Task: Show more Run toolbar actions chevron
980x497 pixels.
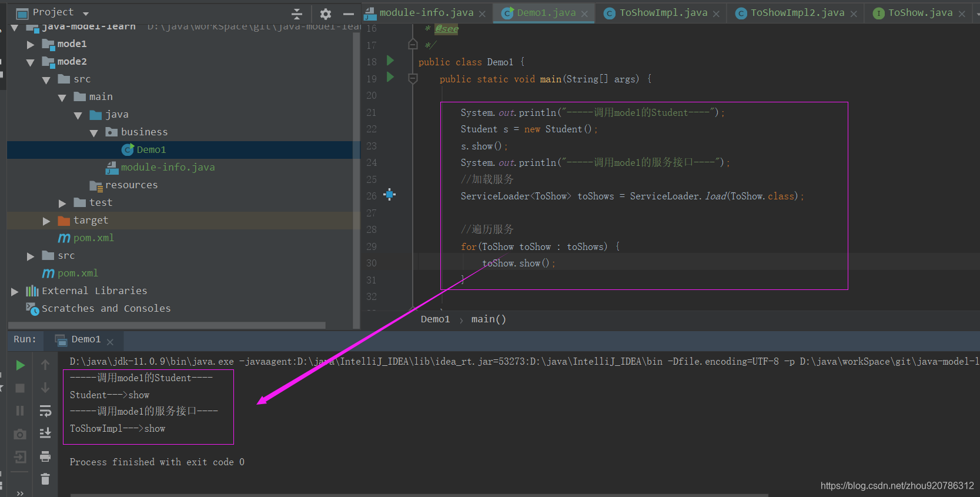Action: click(x=20, y=493)
